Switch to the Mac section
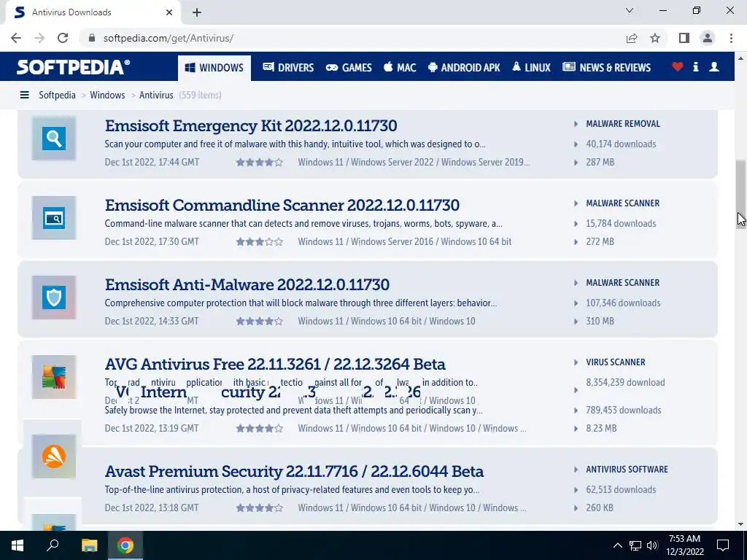Screen dimensions: 747x560 pyautogui.click(x=400, y=68)
